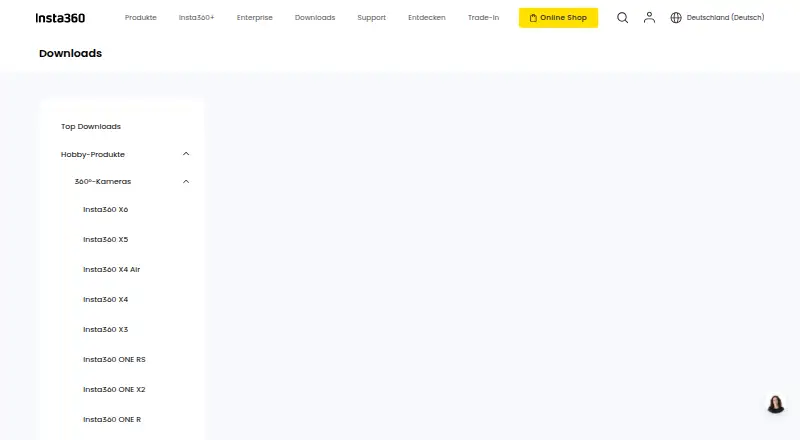Open the Insta360+ menu item
This screenshot has height=440, width=800.
196,17
